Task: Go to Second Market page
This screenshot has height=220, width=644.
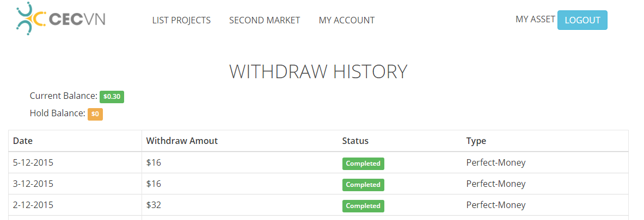Action: [265, 20]
